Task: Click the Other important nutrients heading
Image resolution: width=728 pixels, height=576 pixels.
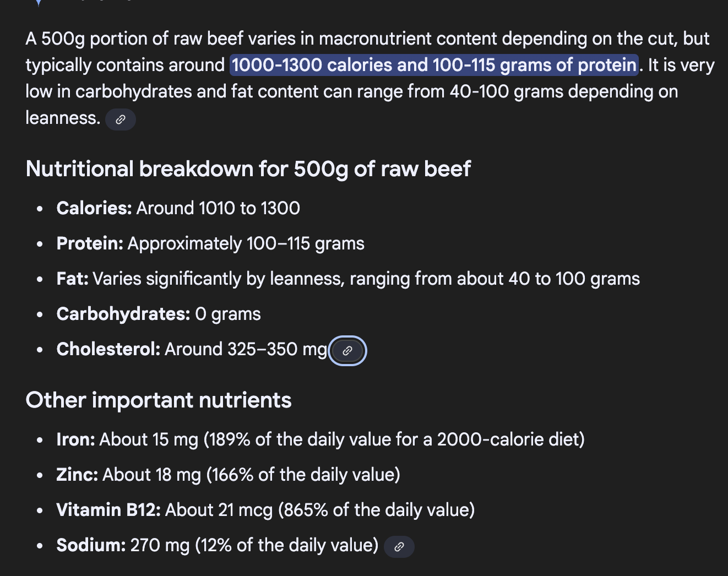Action: [x=159, y=400]
